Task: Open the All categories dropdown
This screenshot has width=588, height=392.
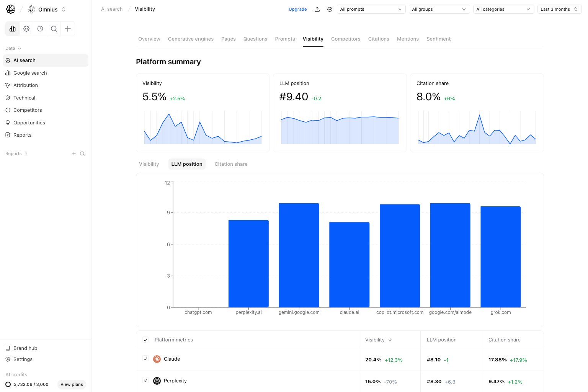Action: pyautogui.click(x=503, y=9)
